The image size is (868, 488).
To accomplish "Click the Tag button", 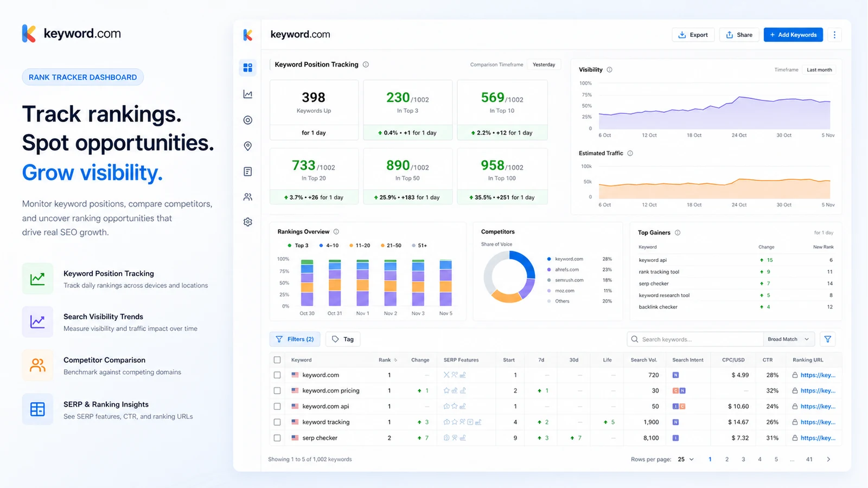I will (x=343, y=339).
